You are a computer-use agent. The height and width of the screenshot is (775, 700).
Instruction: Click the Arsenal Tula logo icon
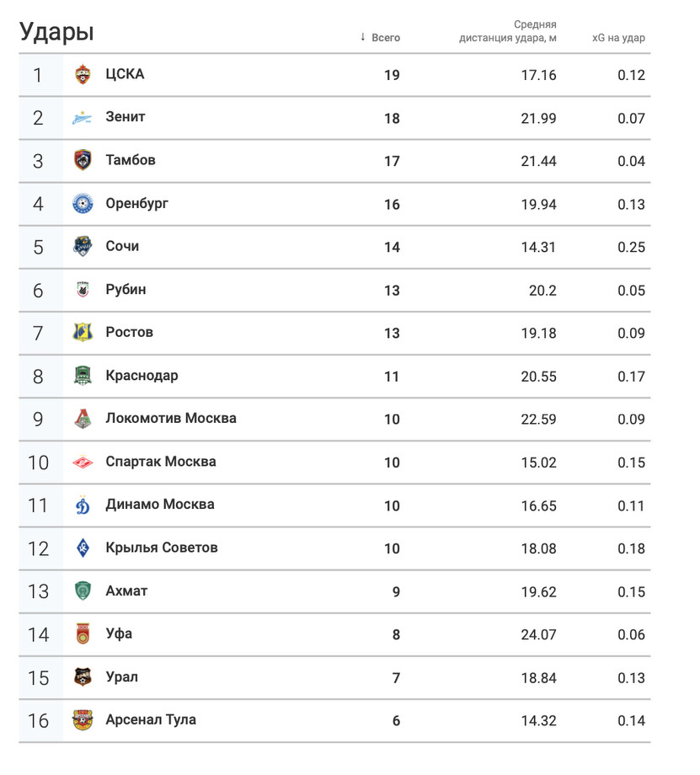[83, 720]
